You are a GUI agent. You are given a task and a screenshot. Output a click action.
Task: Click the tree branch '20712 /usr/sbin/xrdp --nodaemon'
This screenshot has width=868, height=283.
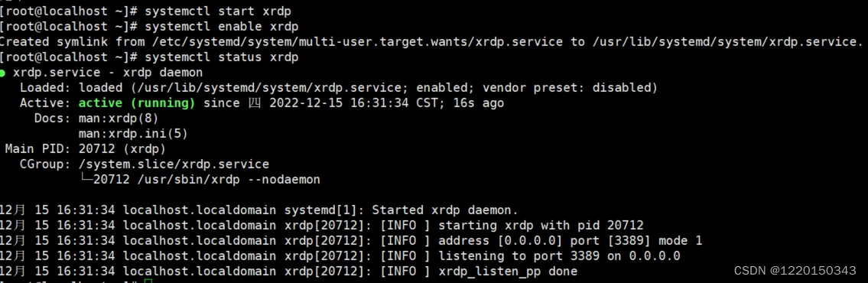[206, 180]
